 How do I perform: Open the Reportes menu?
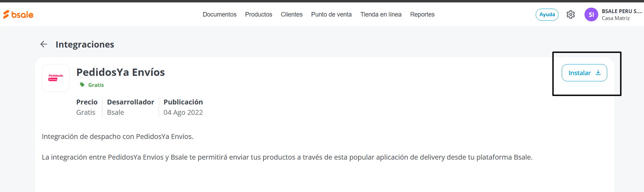[x=422, y=14]
